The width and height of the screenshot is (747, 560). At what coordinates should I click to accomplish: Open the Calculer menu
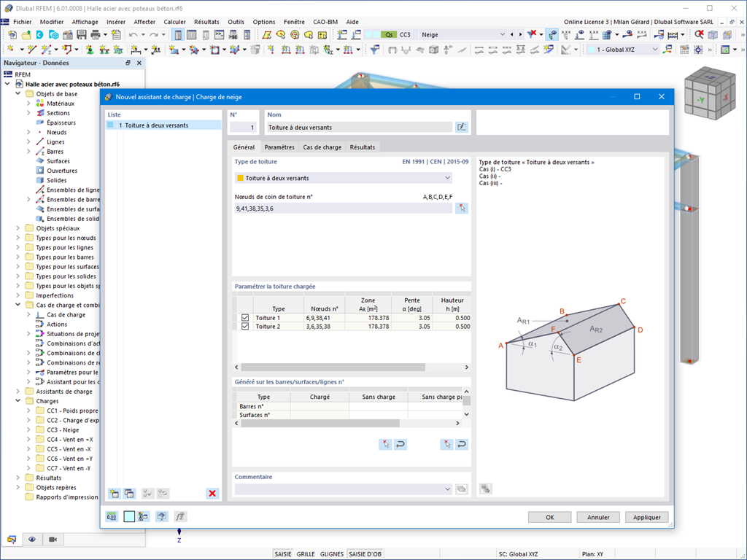[x=175, y=22]
